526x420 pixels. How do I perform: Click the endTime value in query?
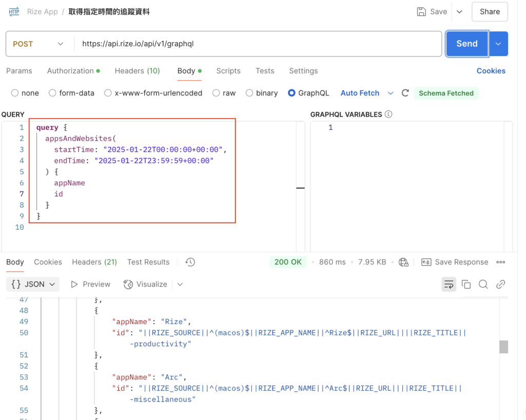point(154,161)
